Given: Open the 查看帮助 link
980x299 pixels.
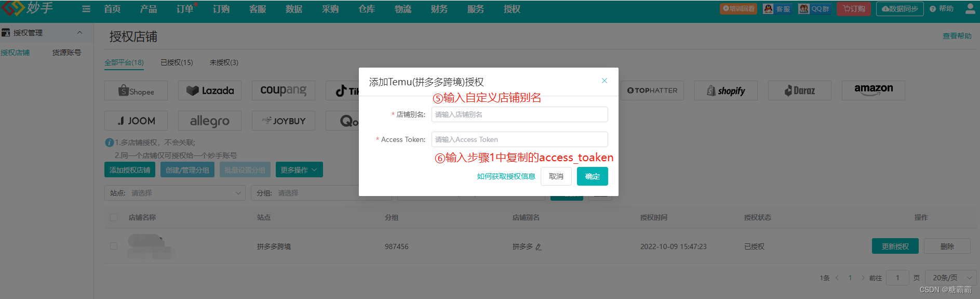Looking at the screenshot, I should click(x=957, y=36).
